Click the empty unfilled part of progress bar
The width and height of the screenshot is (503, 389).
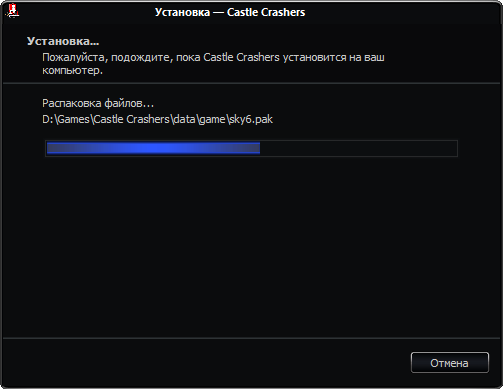358,148
